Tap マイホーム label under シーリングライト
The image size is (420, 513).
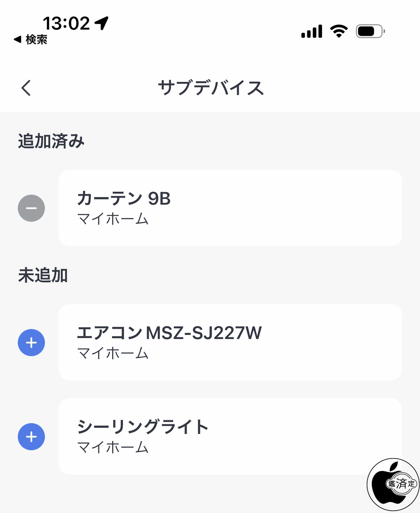pyautogui.click(x=113, y=448)
